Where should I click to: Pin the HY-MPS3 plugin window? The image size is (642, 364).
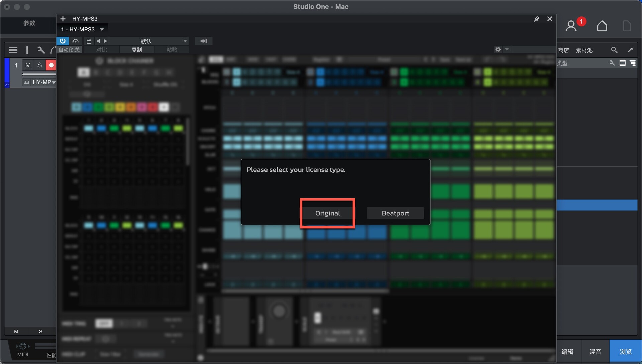pyautogui.click(x=536, y=19)
